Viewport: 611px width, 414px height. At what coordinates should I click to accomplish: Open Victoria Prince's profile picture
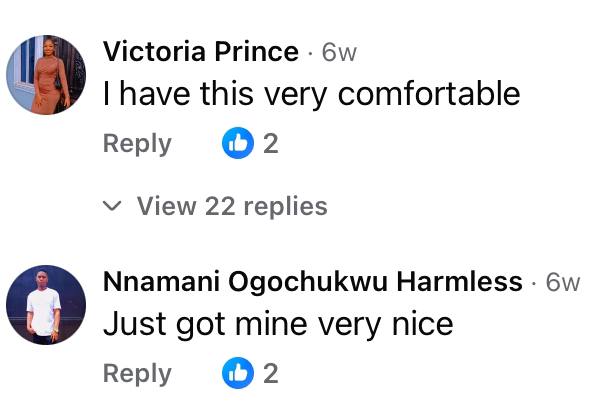coord(46,75)
